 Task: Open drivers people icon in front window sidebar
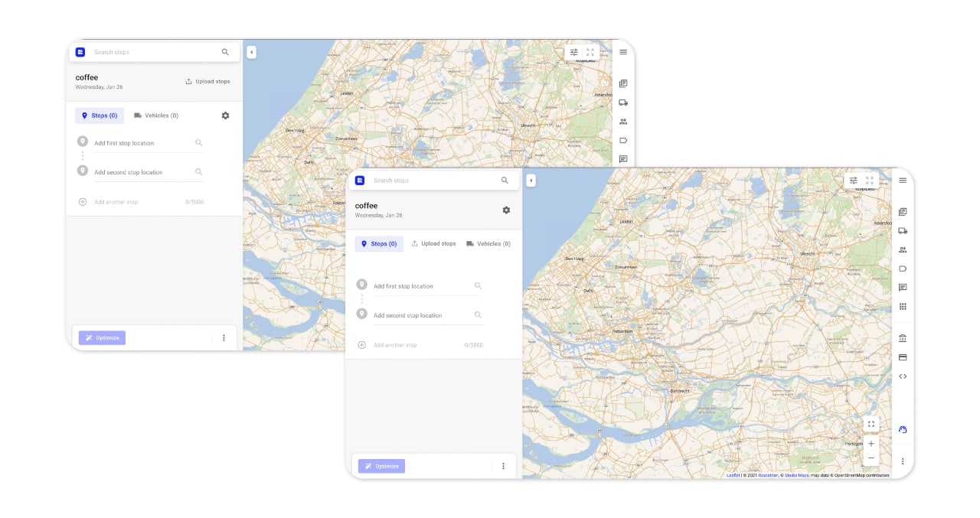(903, 249)
